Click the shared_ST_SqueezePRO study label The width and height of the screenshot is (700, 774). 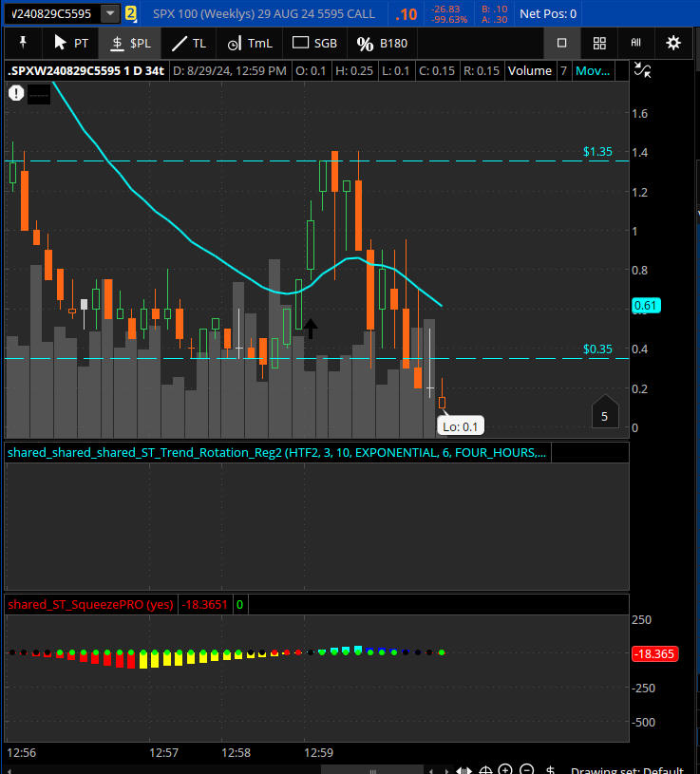(90, 604)
